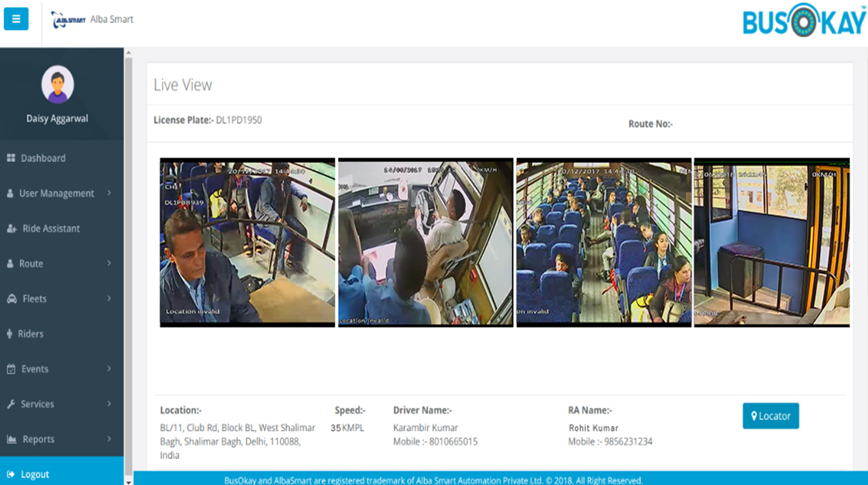Click the Reports chart icon
This screenshot has width=868, height=485.
pyautogui.click(x=11, y=440)
